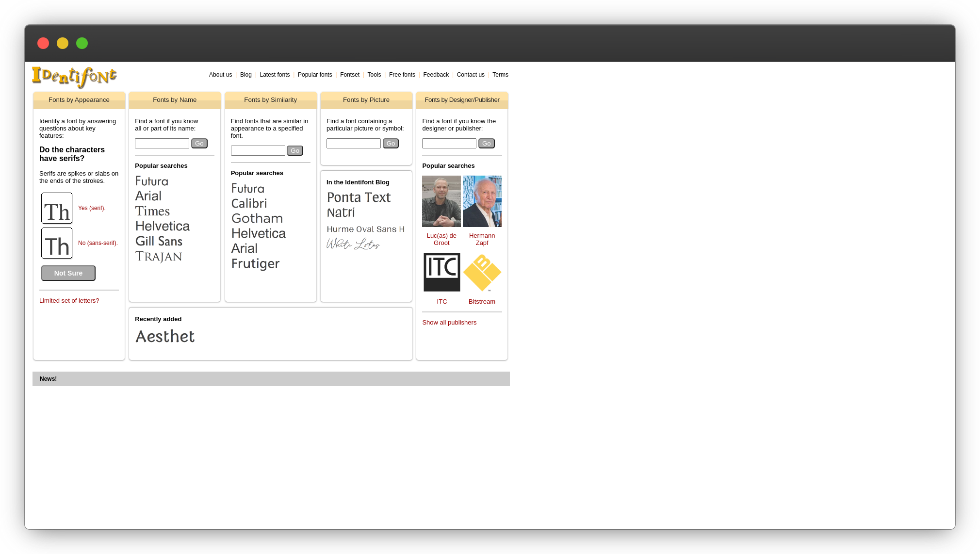This screenshot has width=980, height=554.
Task: Click Go beside the picture search field
Action: point(391,144)
